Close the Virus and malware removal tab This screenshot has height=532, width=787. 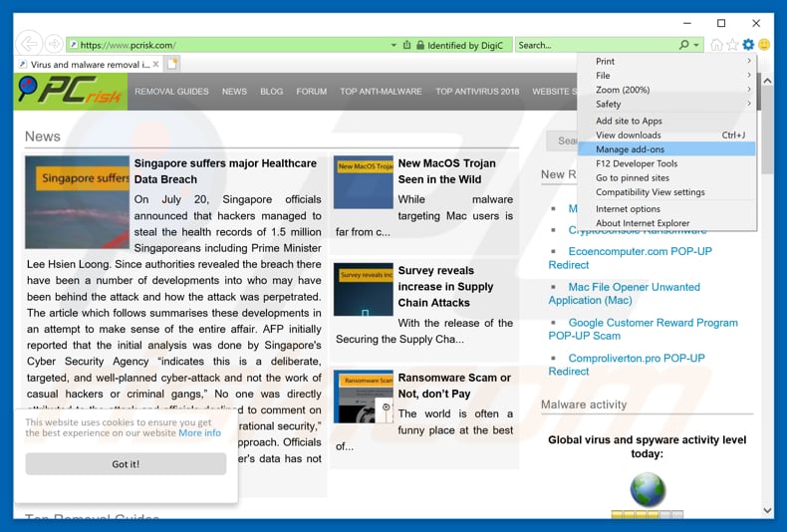[156, 64]
